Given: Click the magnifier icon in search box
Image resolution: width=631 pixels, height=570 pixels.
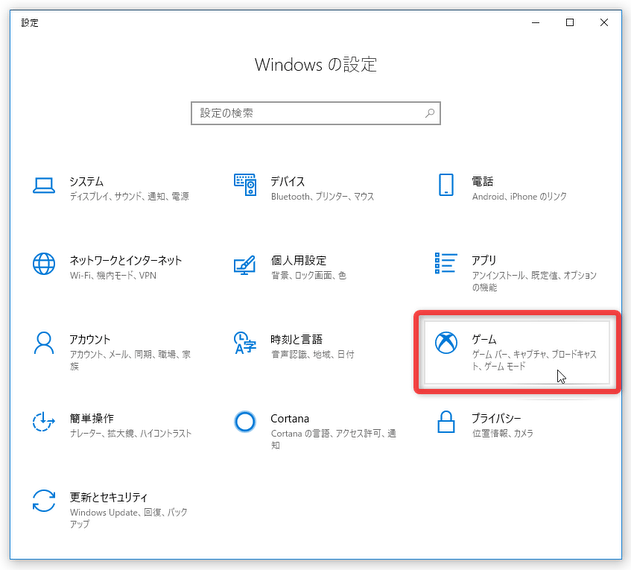Looking at the screenshot, I should tap(430, 113).
